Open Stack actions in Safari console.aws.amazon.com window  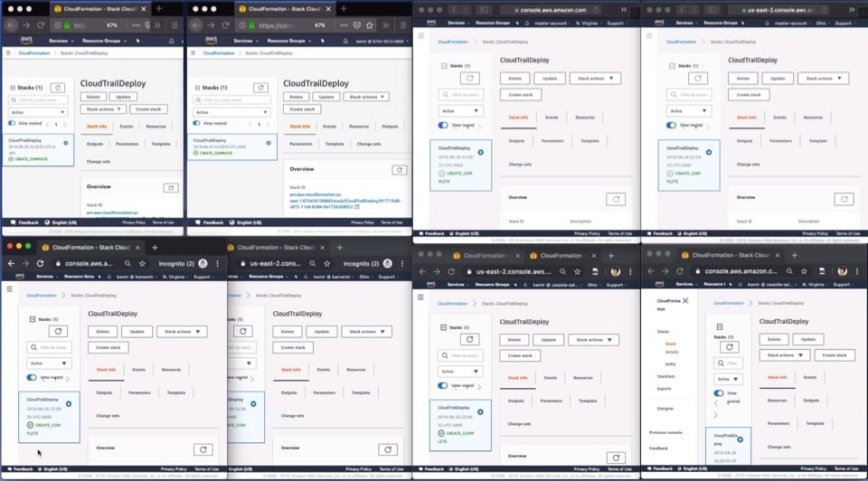595,78
